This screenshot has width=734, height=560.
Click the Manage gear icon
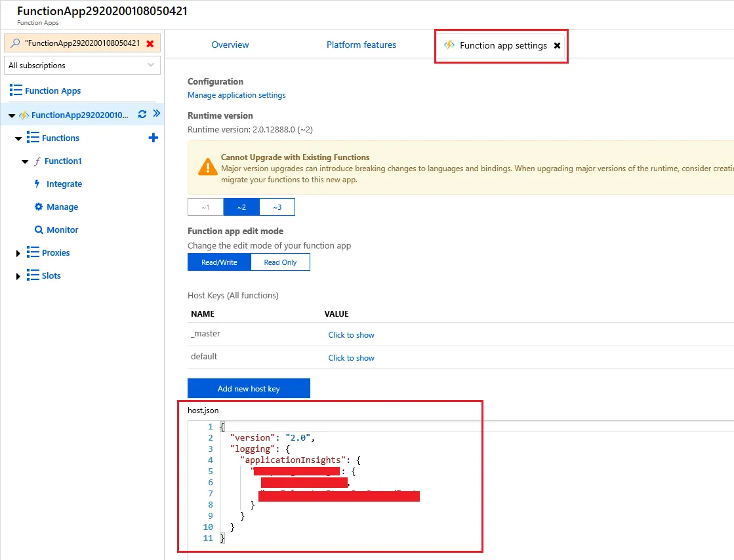point(39,207)
